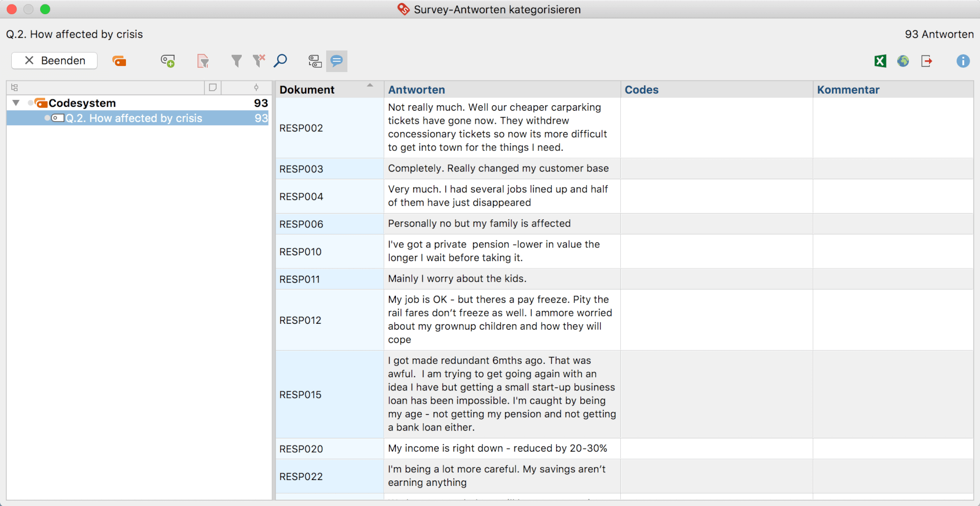The image size is (980, 506).
Task: Select the Codesystem root row
Action: (138, 103)
